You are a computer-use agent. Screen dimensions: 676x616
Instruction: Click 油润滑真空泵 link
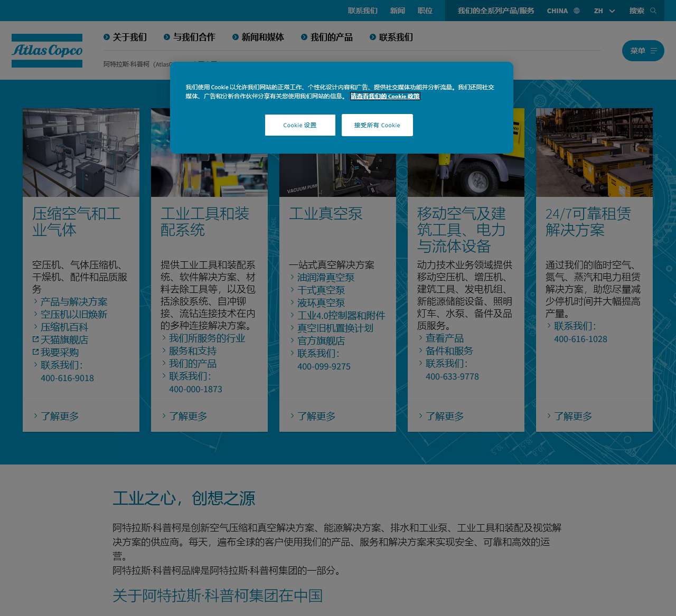click(x=326, y=278)
